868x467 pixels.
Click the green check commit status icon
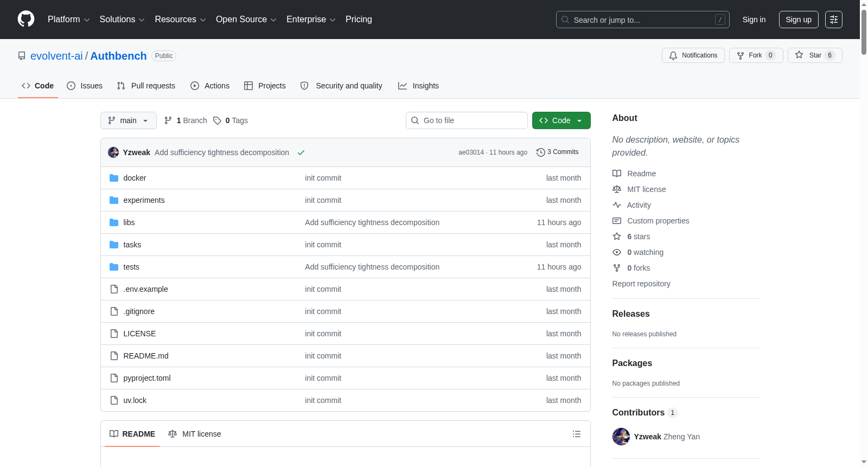pyautogui.click(x=301, y=152)
